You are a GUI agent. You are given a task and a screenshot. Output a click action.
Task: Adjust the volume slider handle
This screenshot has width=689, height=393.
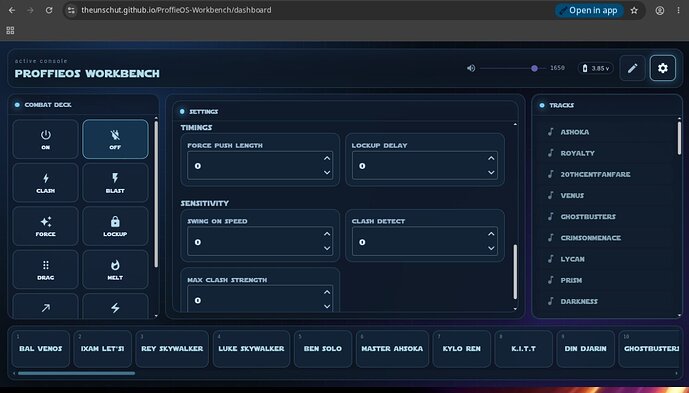pos(534,68)
